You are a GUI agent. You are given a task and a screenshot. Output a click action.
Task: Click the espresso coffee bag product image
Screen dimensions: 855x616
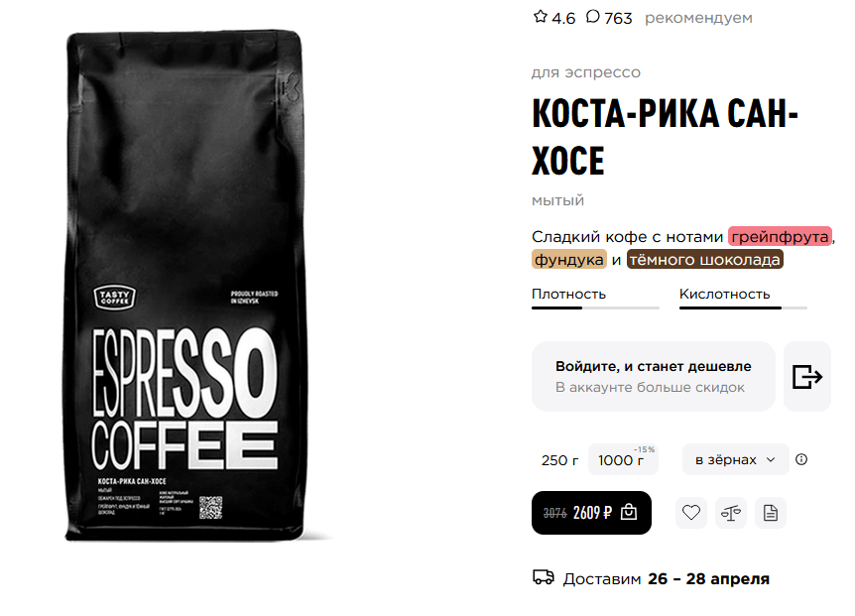184,287
